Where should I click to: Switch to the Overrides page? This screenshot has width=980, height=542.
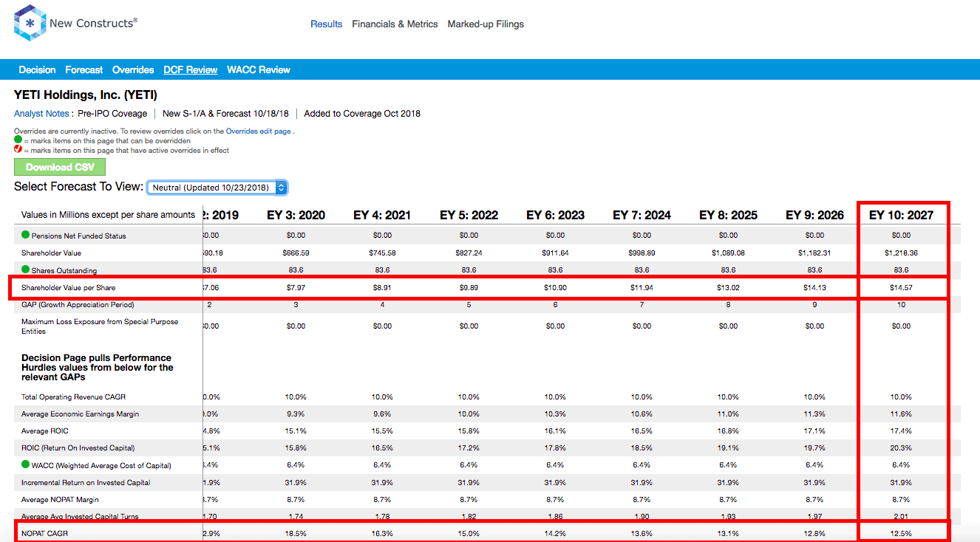133,70
